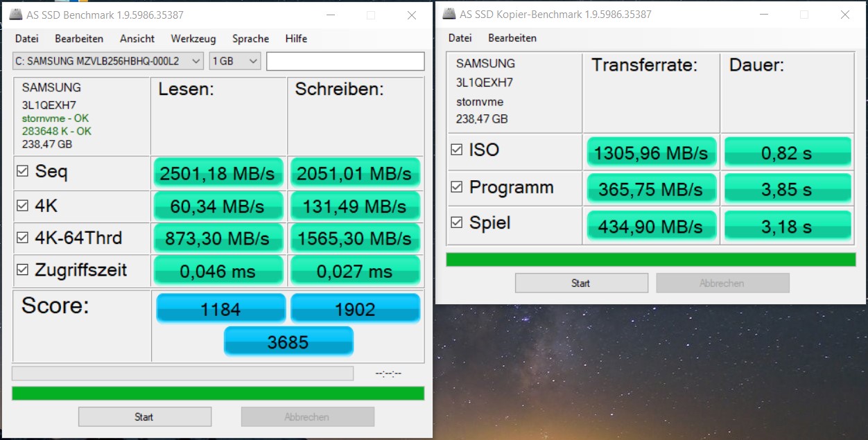
Task: Click the ISO transfer rate 1305,96 MB/s
Action: tap(652, 152)
